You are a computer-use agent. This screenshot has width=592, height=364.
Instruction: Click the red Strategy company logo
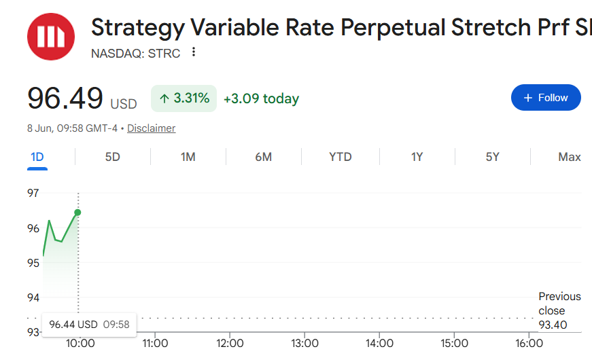point(51,37)
